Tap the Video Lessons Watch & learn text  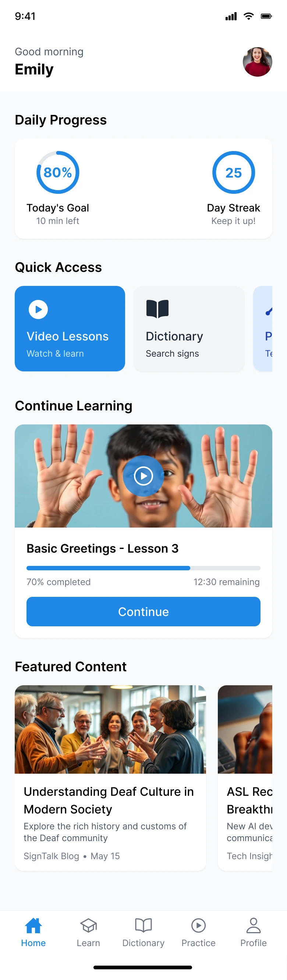[55, 353]
